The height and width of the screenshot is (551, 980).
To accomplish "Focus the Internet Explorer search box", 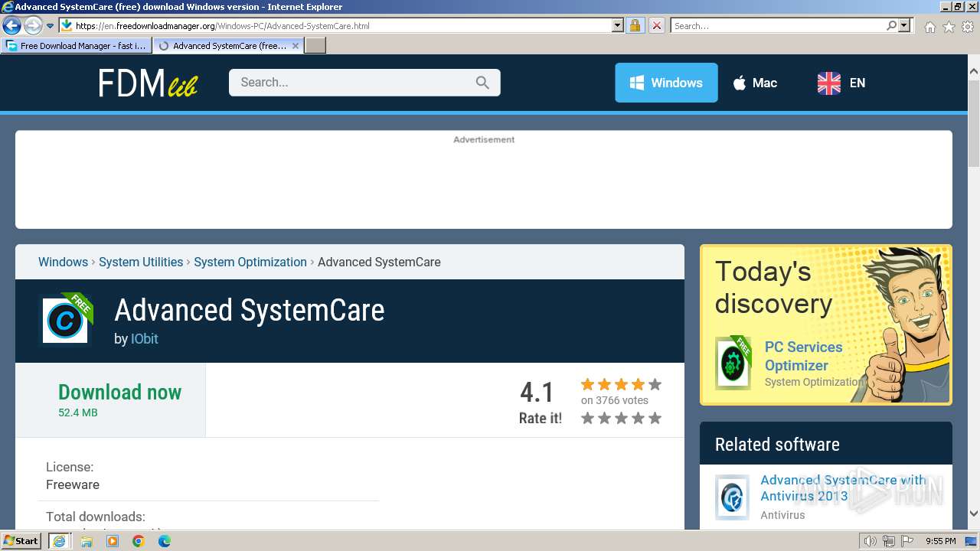I will [x=777, y=25].
